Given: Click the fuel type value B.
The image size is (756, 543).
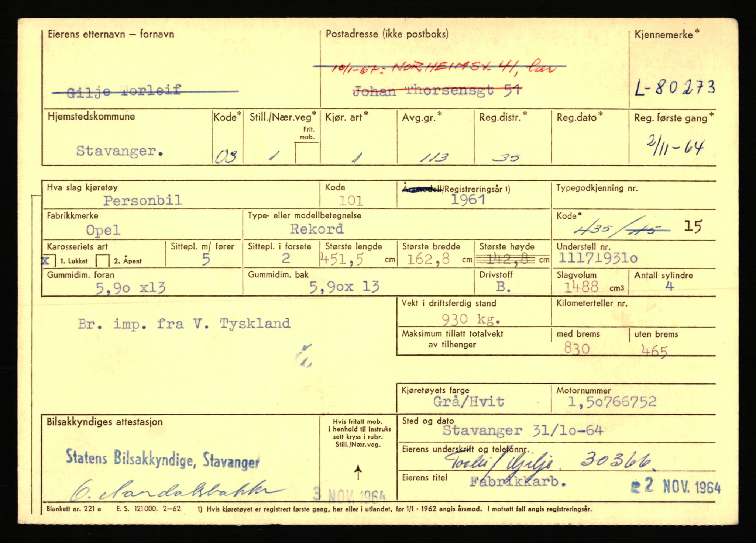Looking at the screenshot, I should (x=504, y=287).
